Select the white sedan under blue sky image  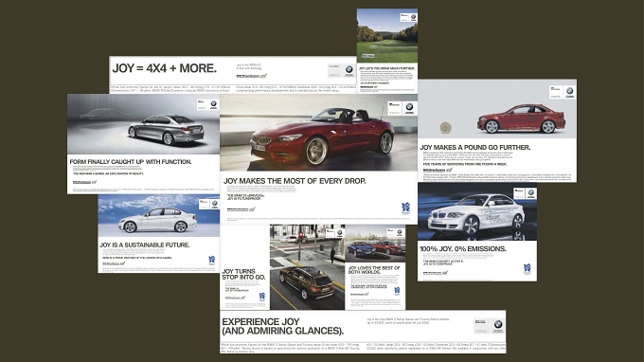tap(158, 216)
